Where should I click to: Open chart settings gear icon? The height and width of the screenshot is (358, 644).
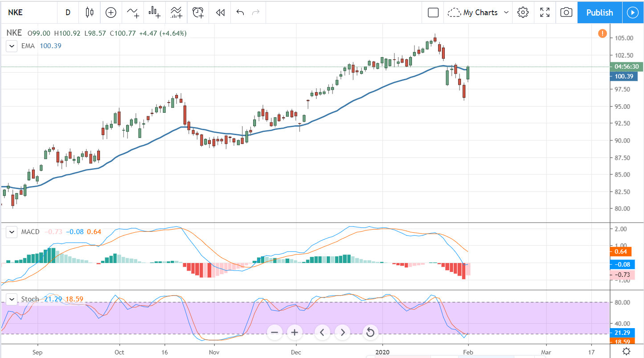coord(523,12)
